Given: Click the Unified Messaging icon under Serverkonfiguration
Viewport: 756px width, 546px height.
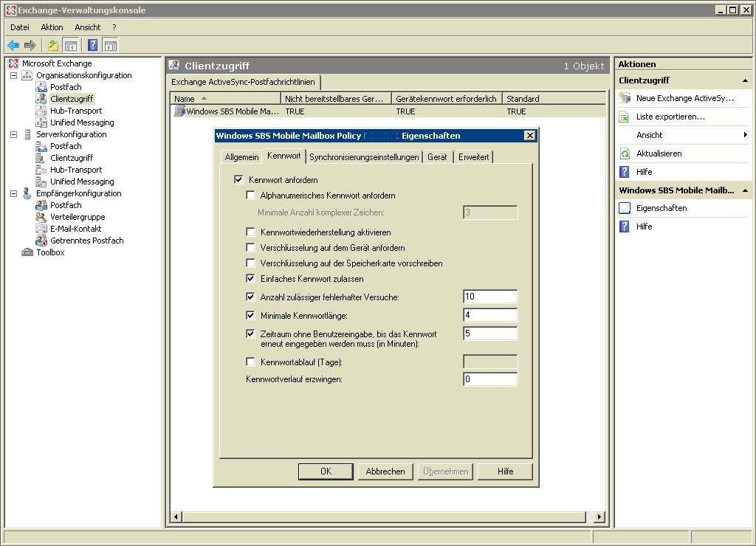Looking at the screenshot, I should tap(41, 182).
